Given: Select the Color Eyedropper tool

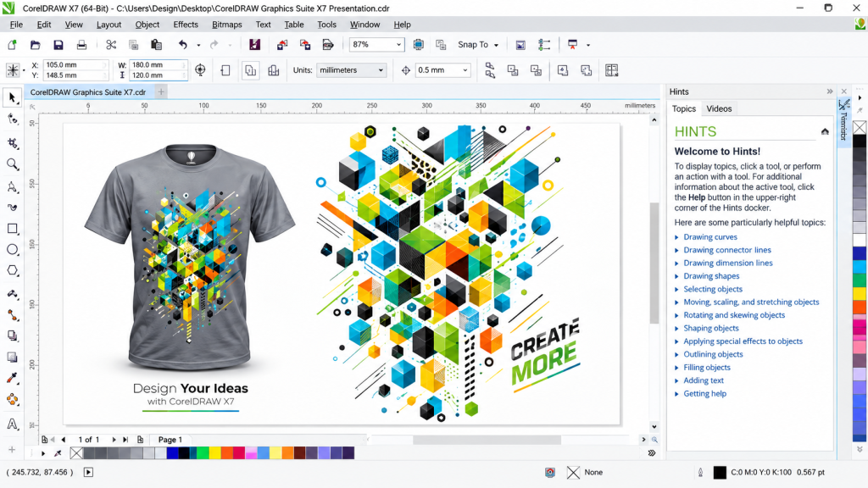Looking at the screenshot, I should click(12, 379).
